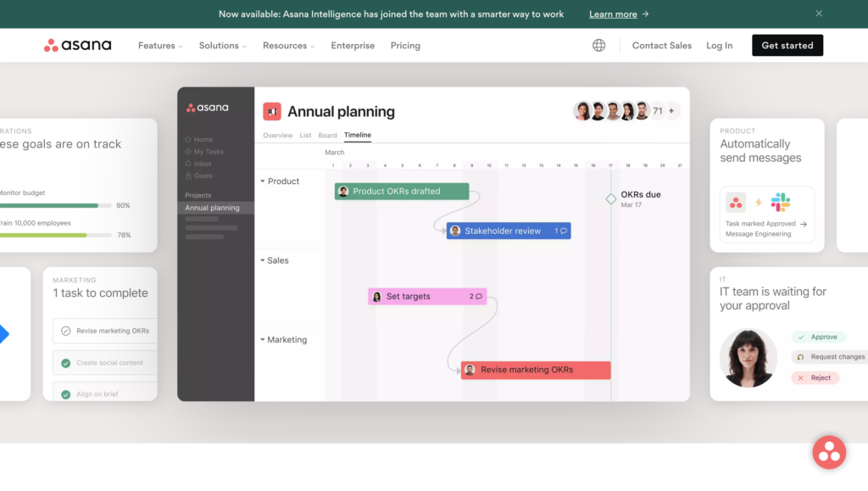Expand the Features dropdown menu
Viewport: 868px width, 491px height.
(x=160, y=46)
